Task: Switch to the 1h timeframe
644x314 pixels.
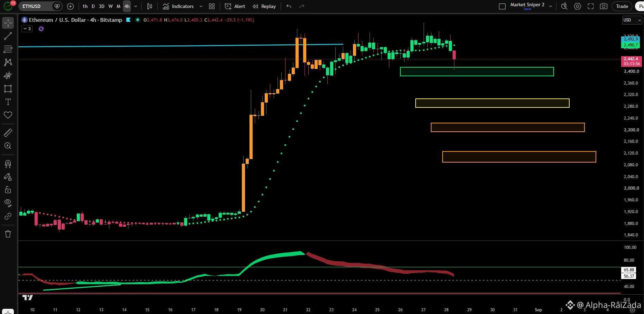Action: (85, 6)
